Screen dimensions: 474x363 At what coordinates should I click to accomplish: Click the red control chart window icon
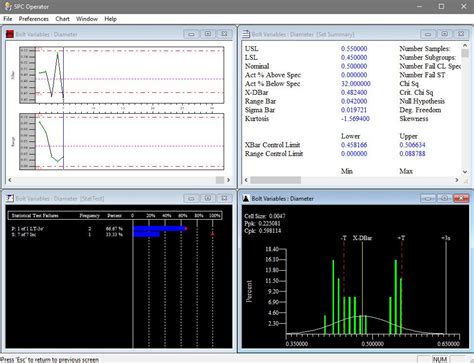[x=10, y=34]
